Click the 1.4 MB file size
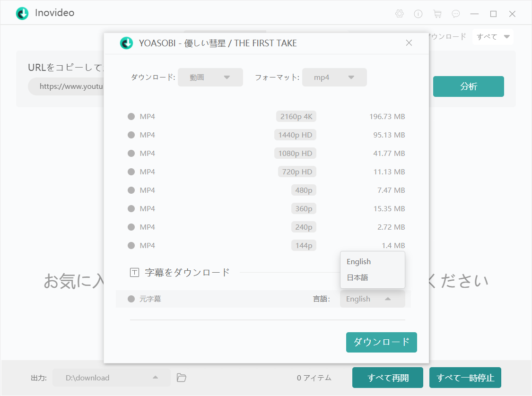This screenshot has width=532, height=396. [x=393, y=245]
